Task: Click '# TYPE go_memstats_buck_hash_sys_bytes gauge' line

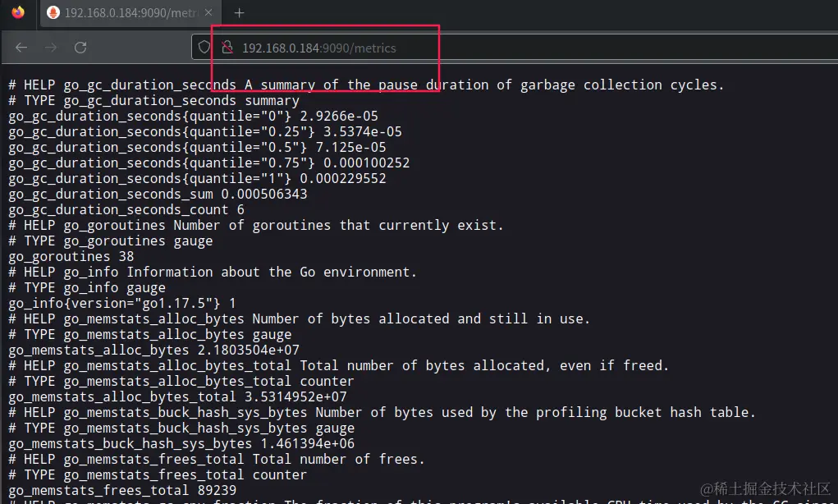Action: pyautogui.click(x=181, y=428)
